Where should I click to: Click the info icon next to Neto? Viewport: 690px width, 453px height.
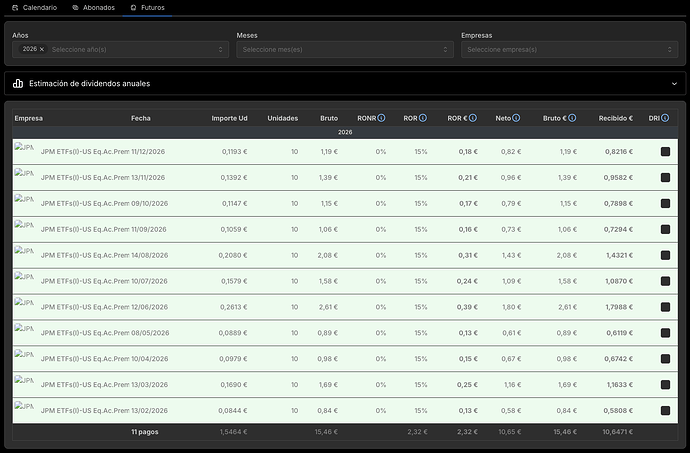[x=517, y=118]
